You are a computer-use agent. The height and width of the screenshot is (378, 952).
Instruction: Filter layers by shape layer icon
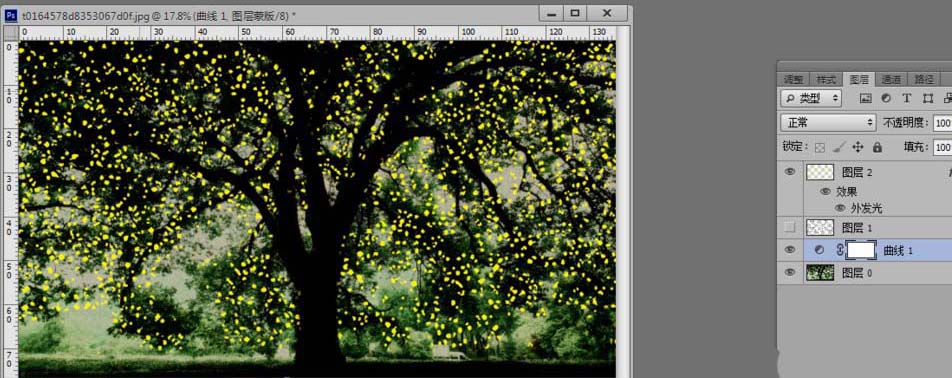928,98
